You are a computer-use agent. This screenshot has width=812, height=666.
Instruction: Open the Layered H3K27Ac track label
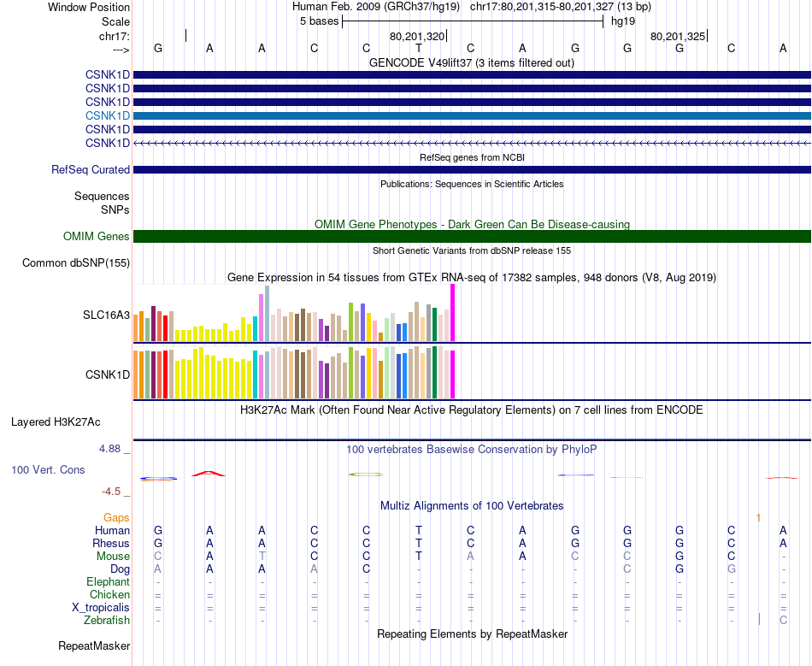pyautogui.click(x=56, y=422)
